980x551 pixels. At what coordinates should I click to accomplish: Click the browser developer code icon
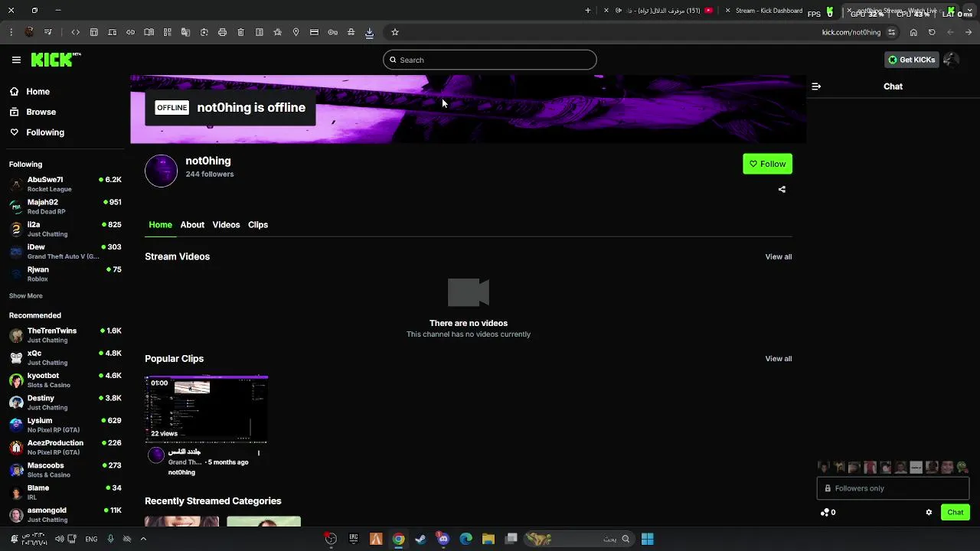click(75, 32)
